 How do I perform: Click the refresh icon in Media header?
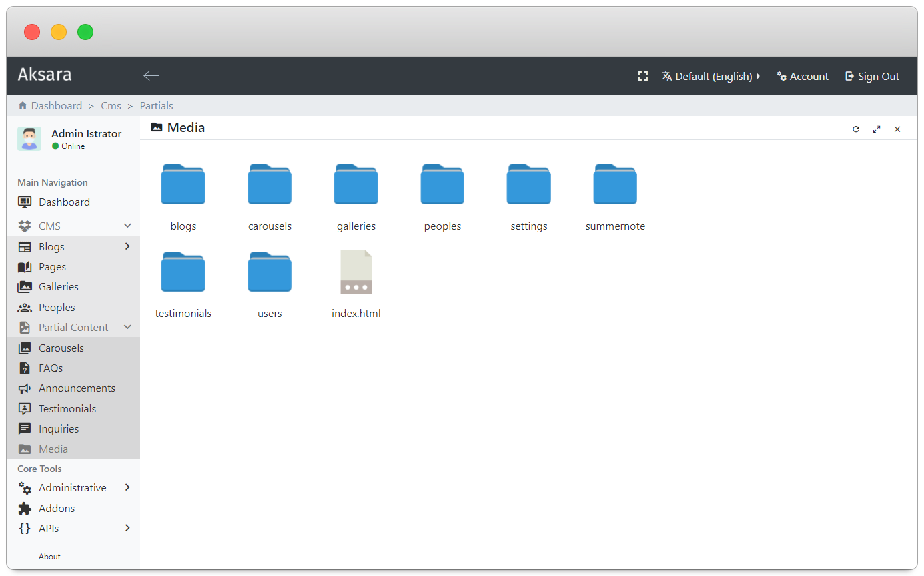coord(856,129)
